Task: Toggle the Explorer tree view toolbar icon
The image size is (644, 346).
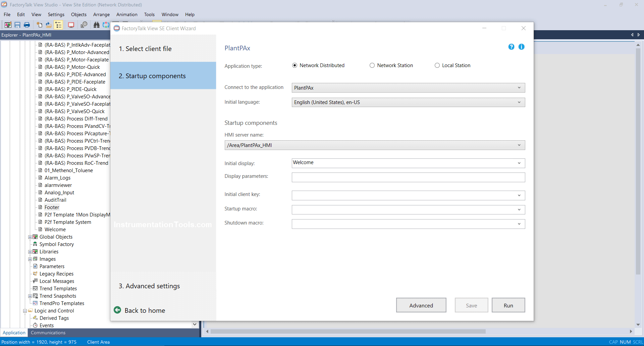Action: coord(58,25)
